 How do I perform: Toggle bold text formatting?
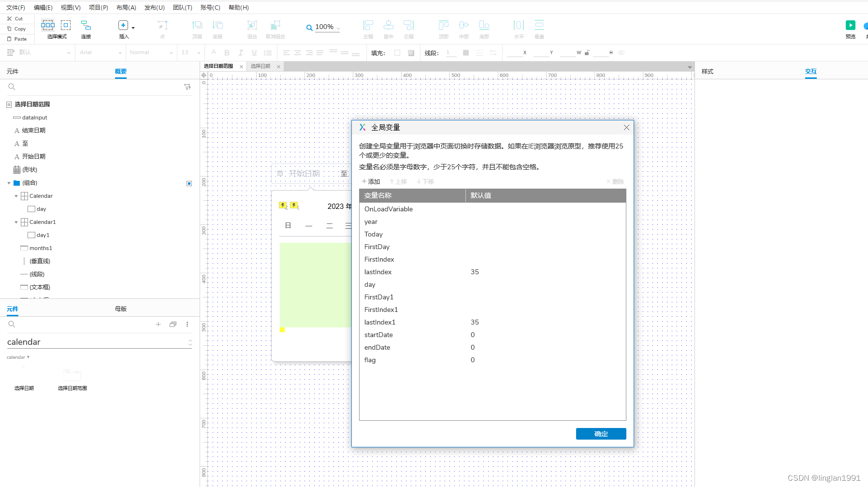coord(227,52)
